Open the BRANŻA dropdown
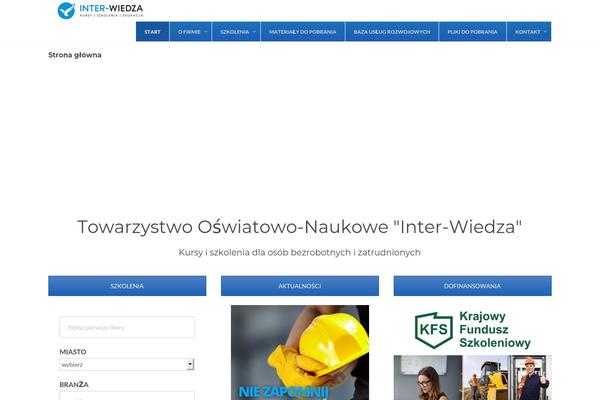 coord(127,395)
